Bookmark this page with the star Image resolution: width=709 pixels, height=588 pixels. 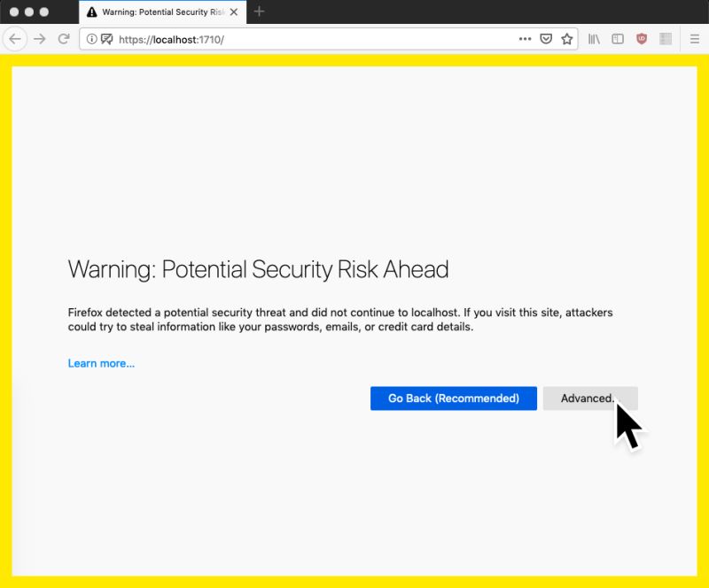click(566, 39)
